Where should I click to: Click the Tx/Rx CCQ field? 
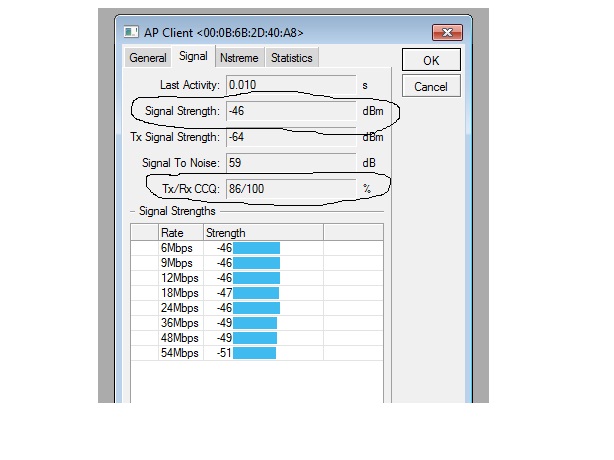291,189
